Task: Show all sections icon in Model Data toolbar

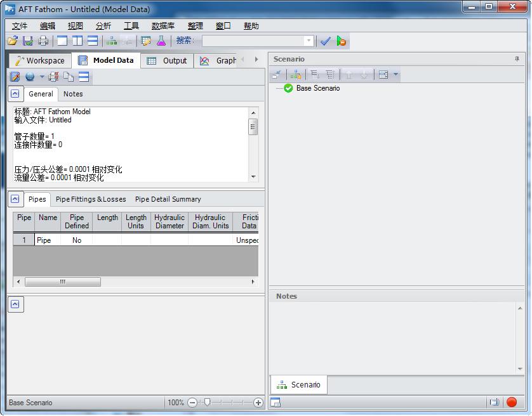Action: click(x=84, y=77)
